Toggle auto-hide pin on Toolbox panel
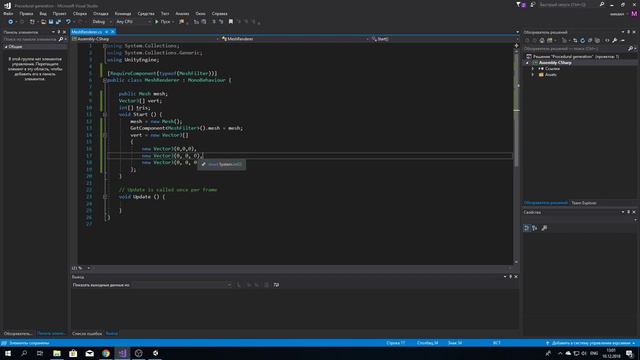640x360 pixels. (x=59, y=32)
